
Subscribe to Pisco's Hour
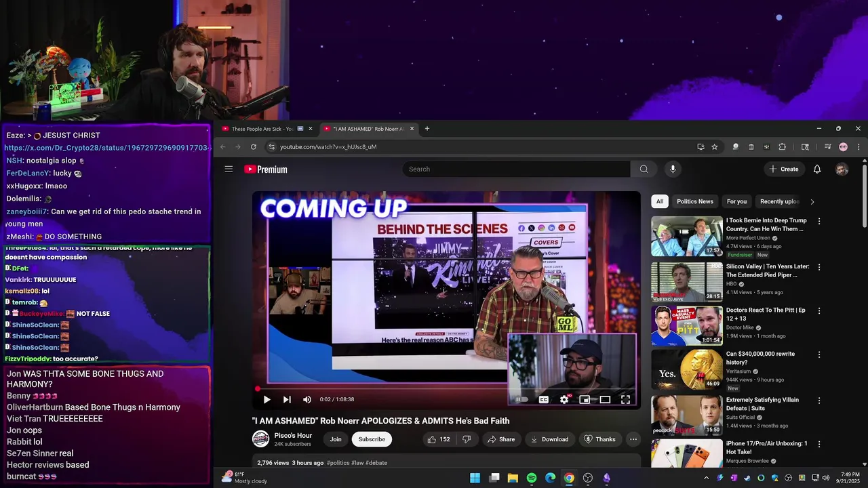click(372, 439)
